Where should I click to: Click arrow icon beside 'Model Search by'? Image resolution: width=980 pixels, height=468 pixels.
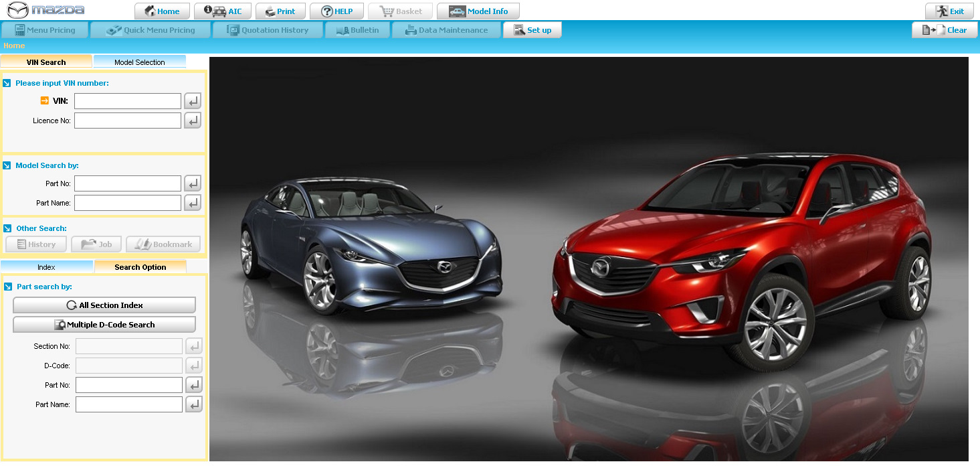coord(7,165)
